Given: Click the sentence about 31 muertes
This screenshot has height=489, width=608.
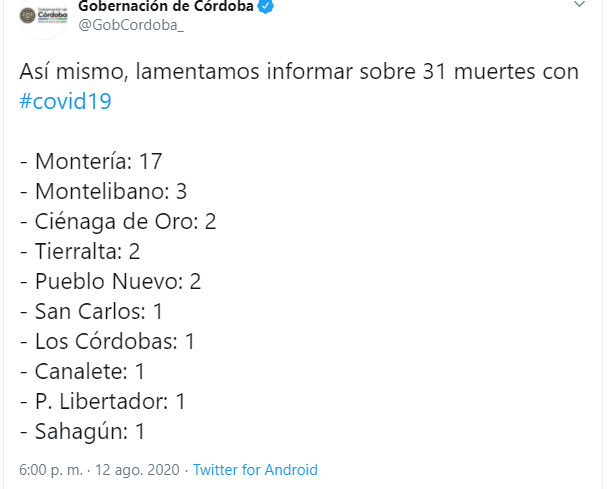Looking at the screenshot, I should point(298,72).
